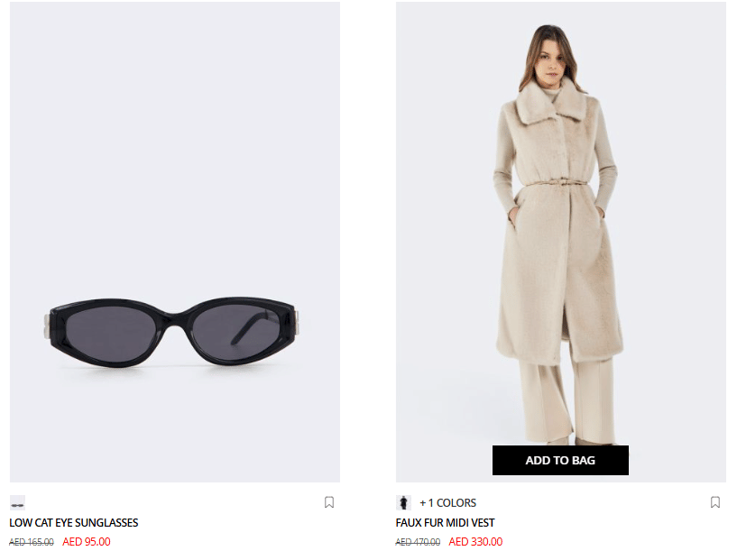Open the Faux Fur Midi Vest title link
737x560 pixels.
(x=445, y=523)
